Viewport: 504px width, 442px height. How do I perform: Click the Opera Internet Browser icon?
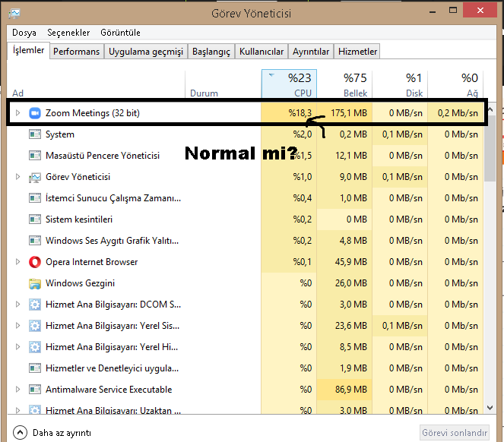point(35,262)
